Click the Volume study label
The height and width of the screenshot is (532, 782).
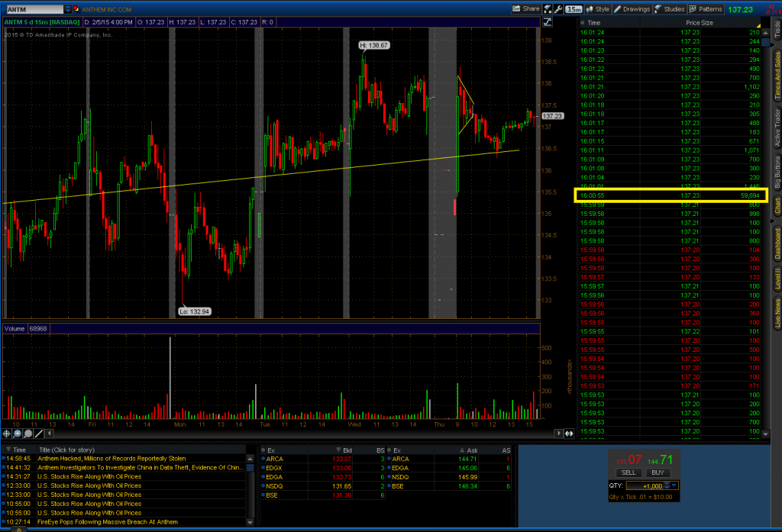[x=15, y=328]
